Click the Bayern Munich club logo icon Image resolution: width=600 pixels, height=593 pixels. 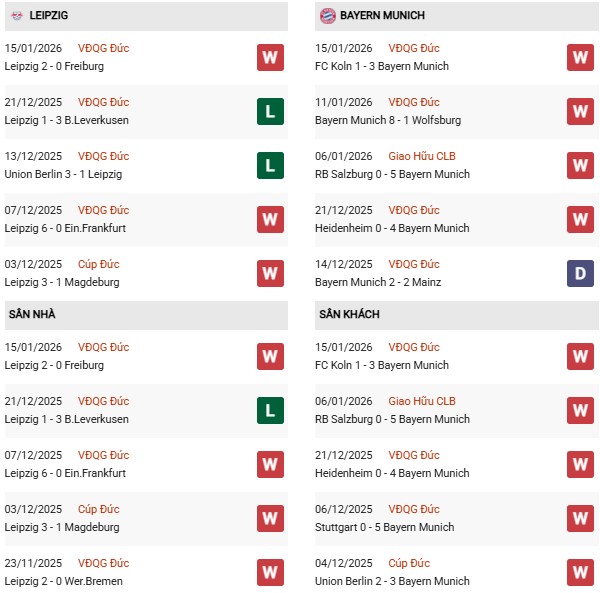(327, 16)
